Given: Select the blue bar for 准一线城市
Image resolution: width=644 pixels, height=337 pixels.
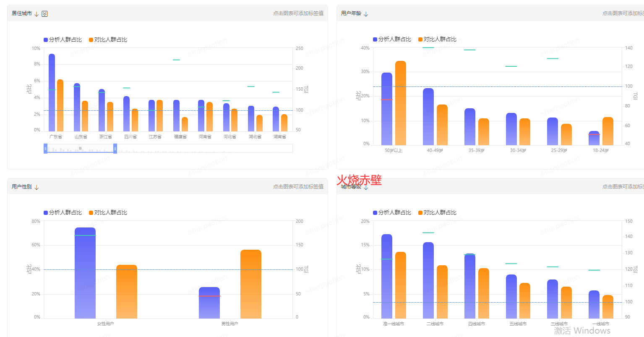Looking at the screenshot, I should (387, 276).
